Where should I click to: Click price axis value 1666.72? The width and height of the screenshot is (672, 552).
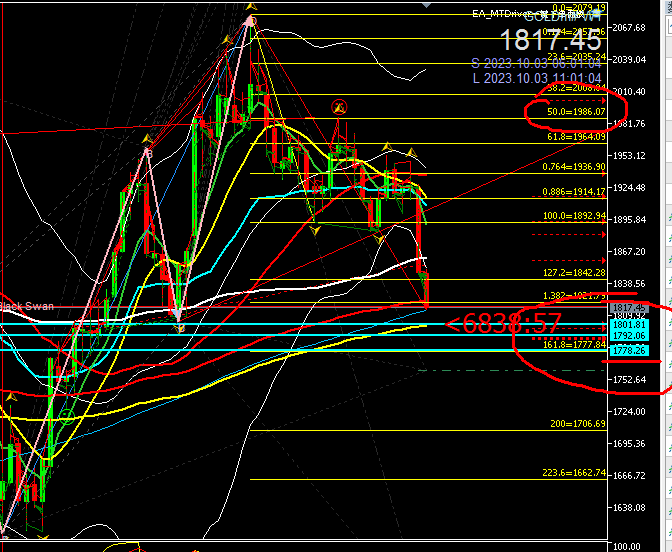coord(629,476)
